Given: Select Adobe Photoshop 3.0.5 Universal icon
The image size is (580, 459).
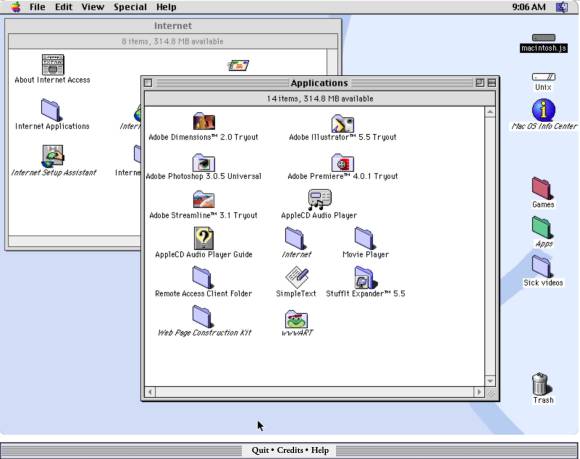Looking at the screenshot, I should 203,162.
